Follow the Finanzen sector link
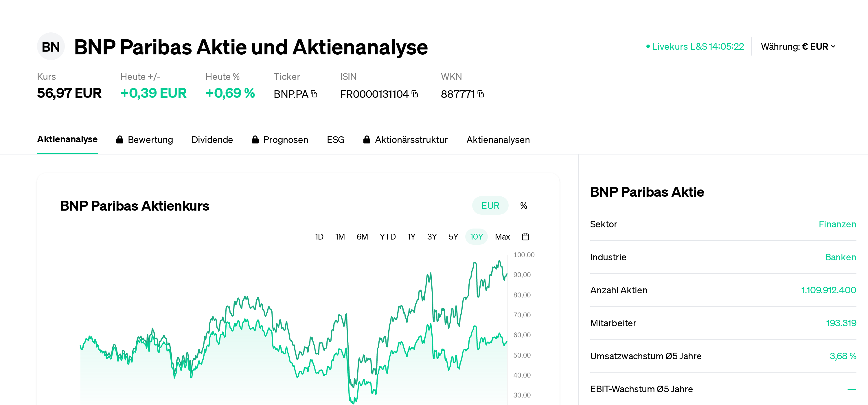 [x=837, y=224]
